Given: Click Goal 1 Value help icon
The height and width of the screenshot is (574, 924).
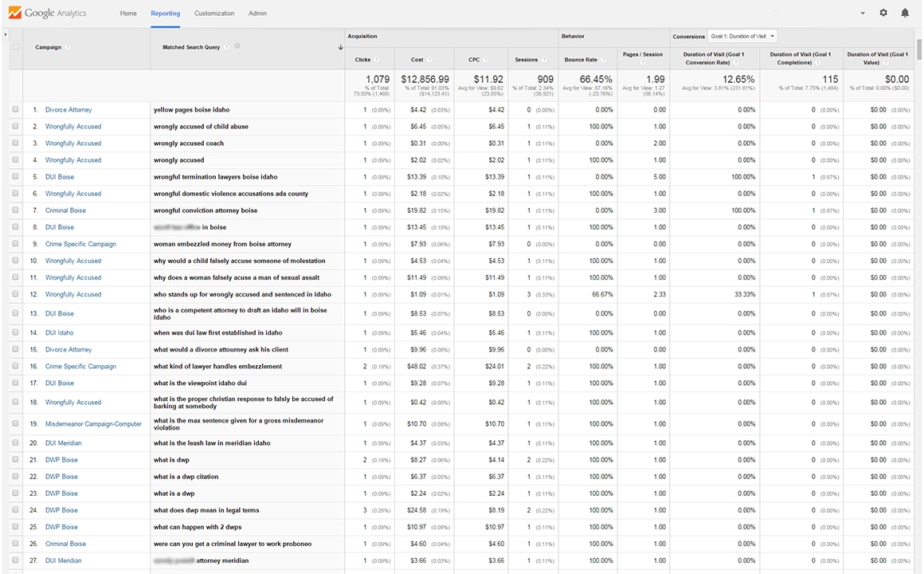Looking at the screenshot, I should (x=886, y=62).
